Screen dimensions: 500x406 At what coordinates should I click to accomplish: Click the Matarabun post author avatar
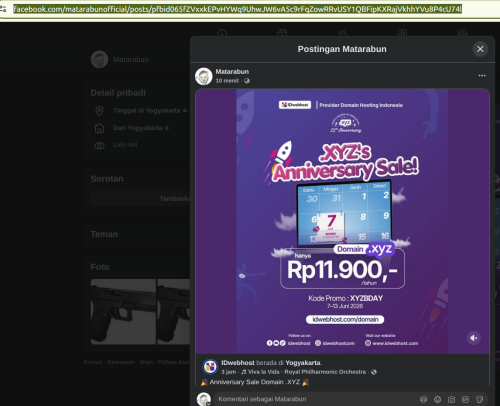204,76
